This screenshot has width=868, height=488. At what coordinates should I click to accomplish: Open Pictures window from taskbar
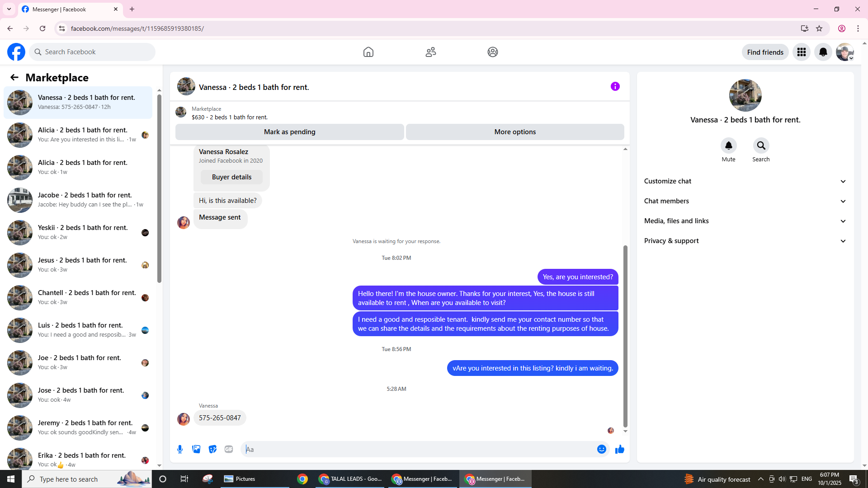(x=255, y=479)
